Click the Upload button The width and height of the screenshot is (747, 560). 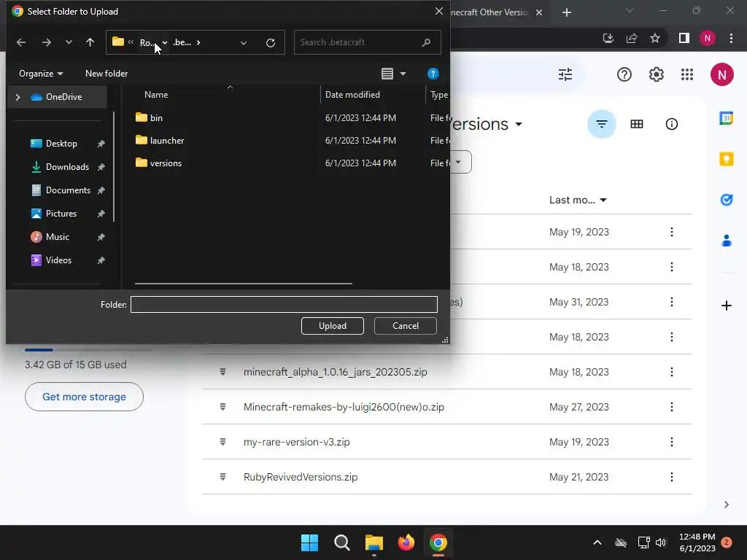point(333,326)
